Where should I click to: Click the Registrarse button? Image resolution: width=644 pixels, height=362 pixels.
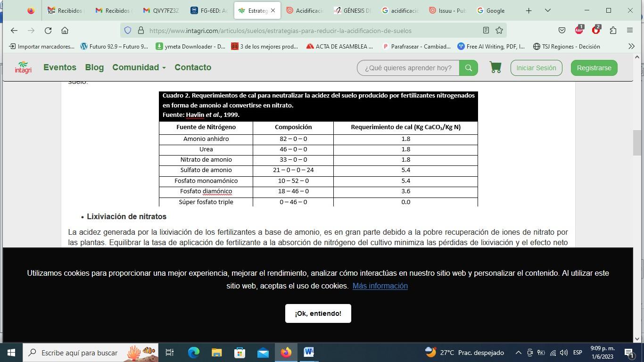594,68
